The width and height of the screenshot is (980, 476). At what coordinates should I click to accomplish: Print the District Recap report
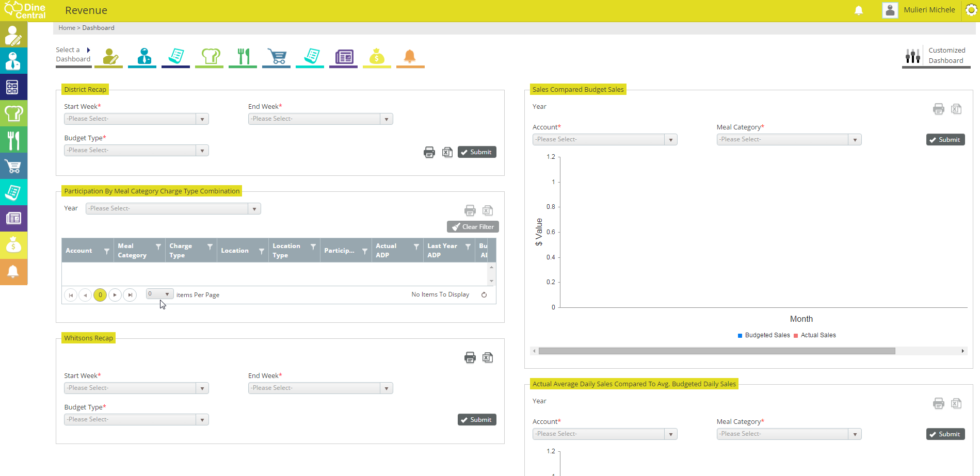(429, 152)
